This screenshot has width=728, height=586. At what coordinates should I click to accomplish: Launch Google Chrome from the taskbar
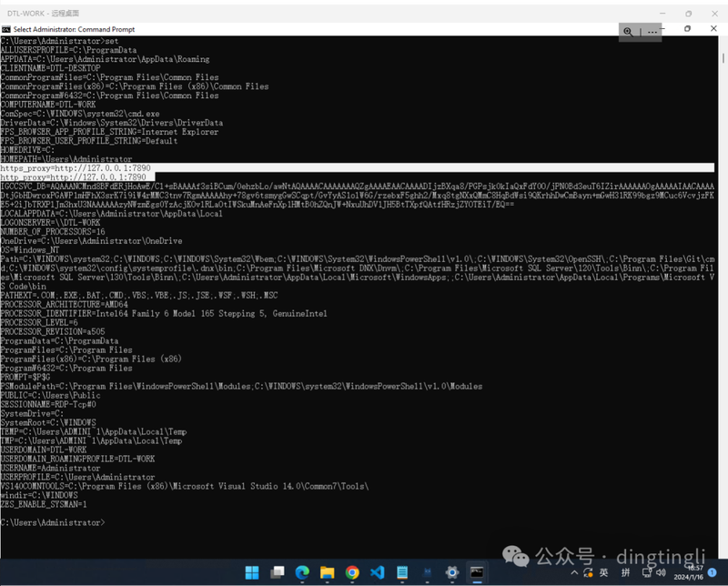352,572
